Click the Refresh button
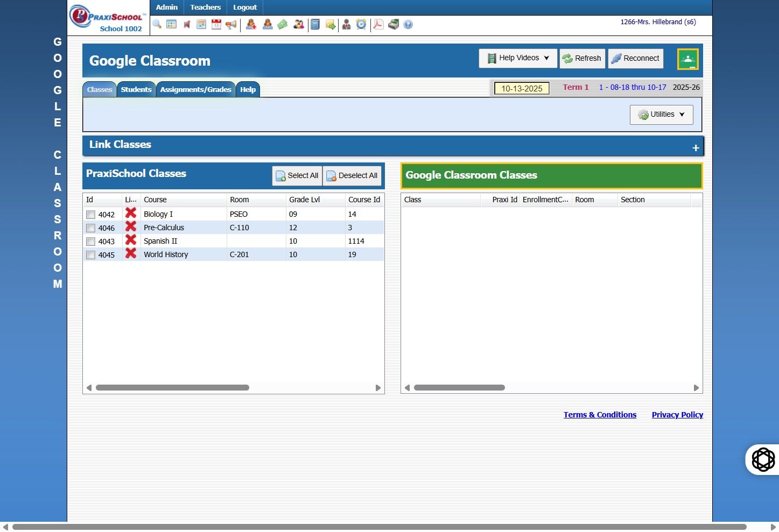This screenshot has height=532, width=779. coord(583,58)
